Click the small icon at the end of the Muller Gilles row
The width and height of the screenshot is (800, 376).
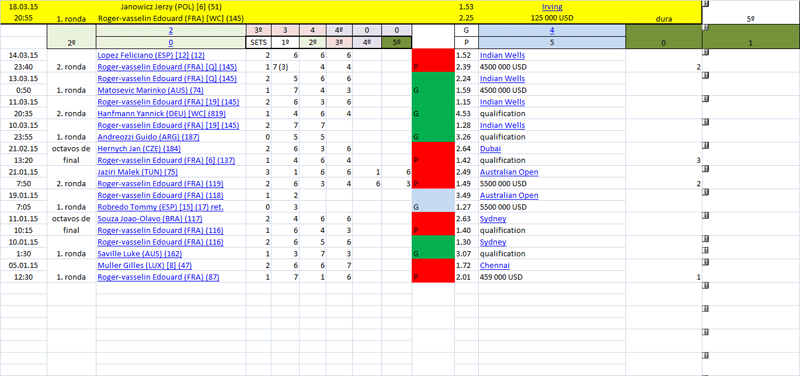click(706, 263)
